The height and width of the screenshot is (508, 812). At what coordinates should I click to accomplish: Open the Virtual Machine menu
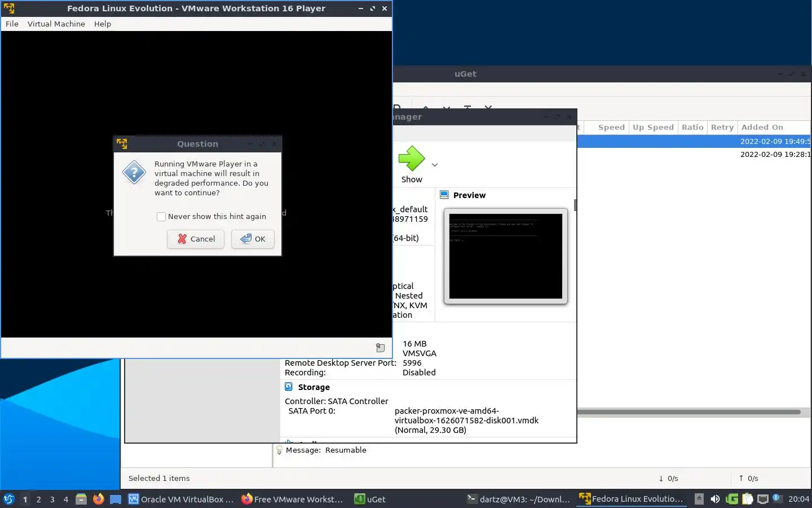point(56,24)
